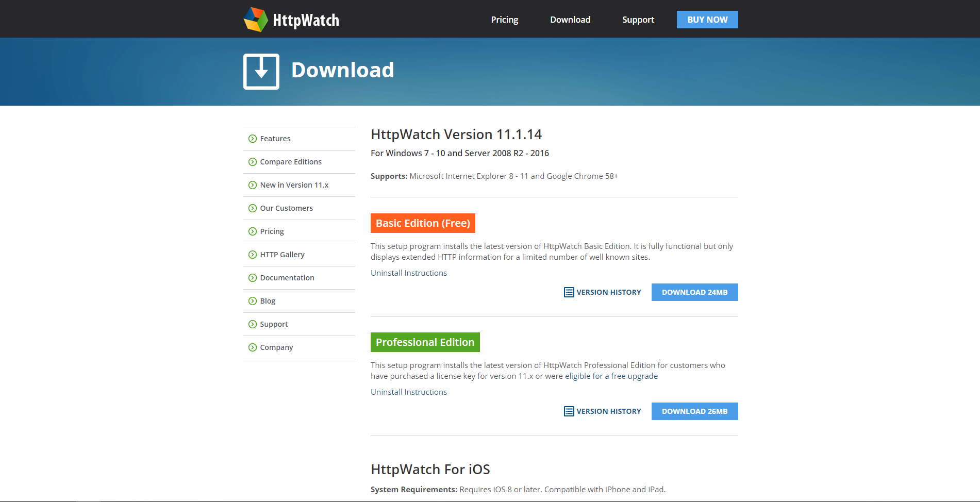Open the Compare Editions sidebar link

(x=291, y=162)
